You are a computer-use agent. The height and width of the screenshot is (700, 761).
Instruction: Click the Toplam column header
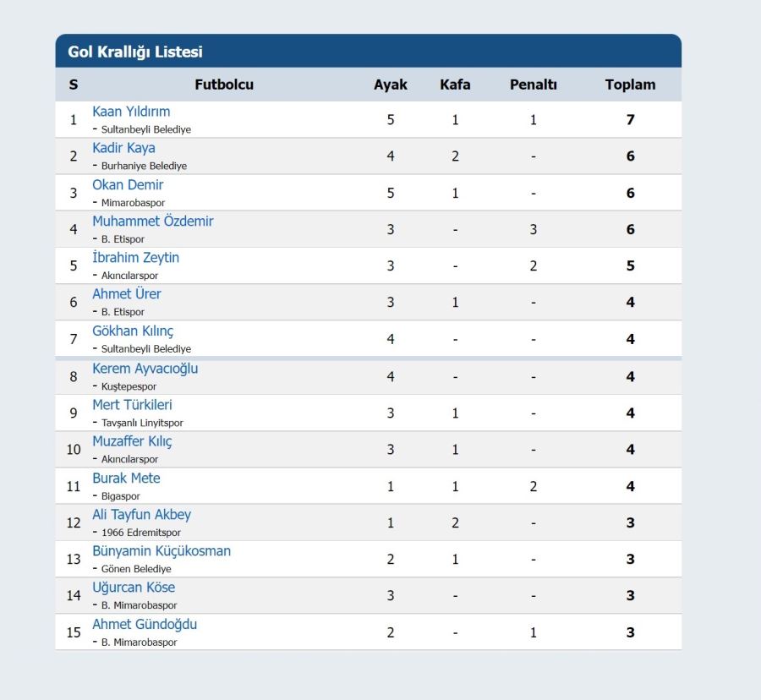tap(630, 85)
